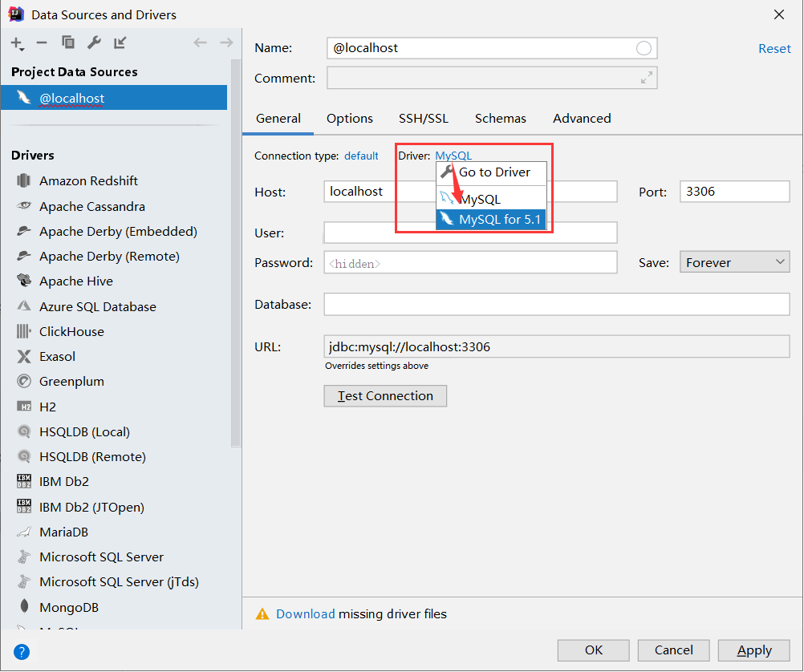
Task: Click the default connection type link
Action: tap(361, 156)
